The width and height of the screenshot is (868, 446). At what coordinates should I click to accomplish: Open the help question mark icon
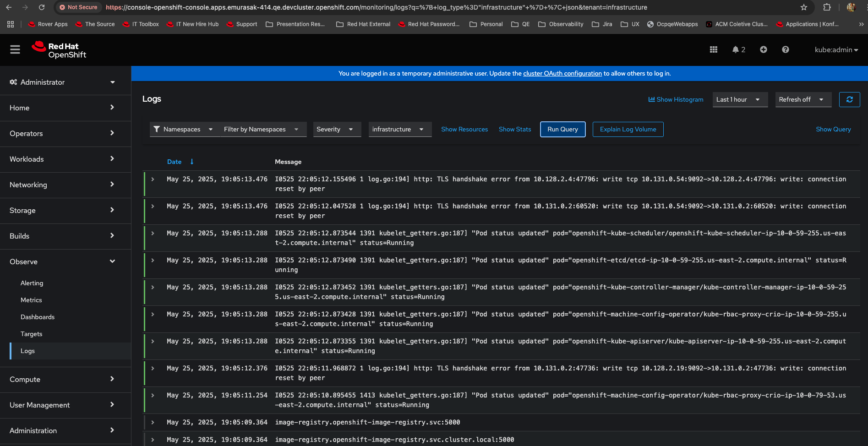pos(785,49)
